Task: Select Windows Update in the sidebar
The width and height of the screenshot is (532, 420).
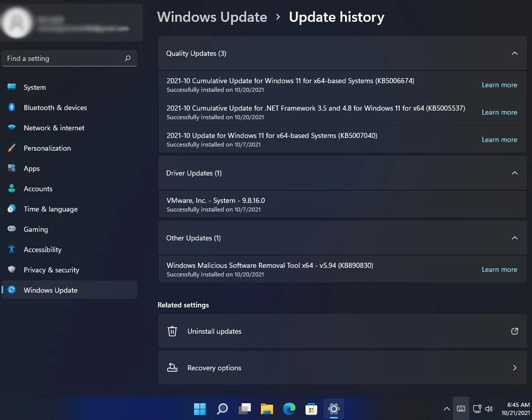Action: tap(69, 290)
